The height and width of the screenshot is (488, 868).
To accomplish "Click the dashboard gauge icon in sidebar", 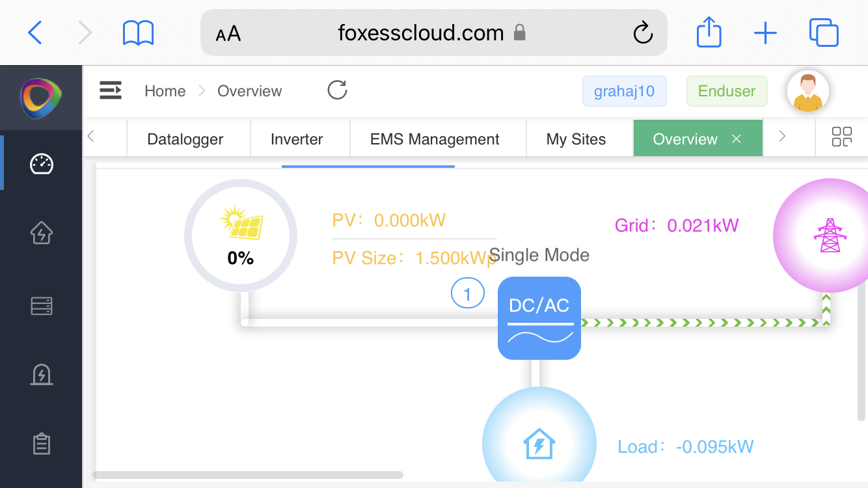I will (x=42, y=164).
